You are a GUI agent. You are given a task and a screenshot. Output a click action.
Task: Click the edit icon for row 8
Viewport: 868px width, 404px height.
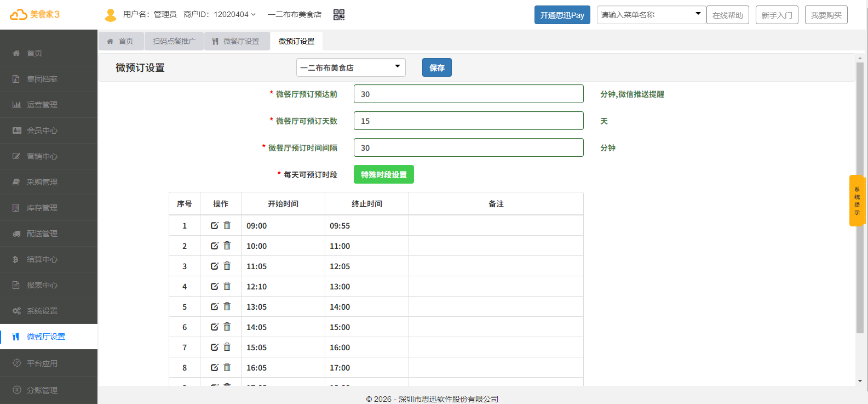point(215,367)
